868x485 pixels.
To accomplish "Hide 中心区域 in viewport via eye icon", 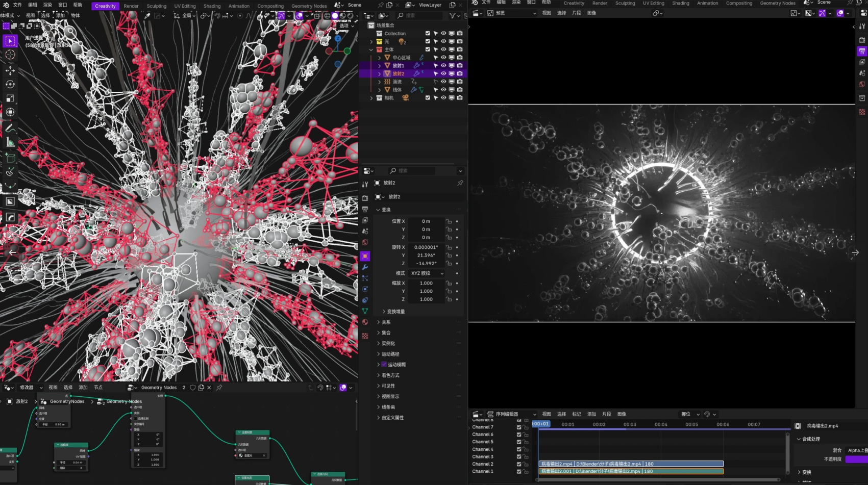I will tap(443, 58).
